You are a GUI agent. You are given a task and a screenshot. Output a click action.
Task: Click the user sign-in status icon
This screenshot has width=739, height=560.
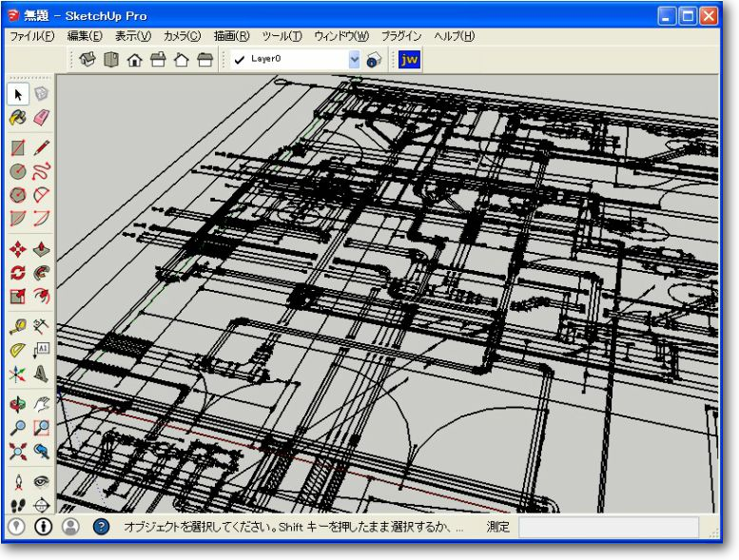(x=70, y=526)
